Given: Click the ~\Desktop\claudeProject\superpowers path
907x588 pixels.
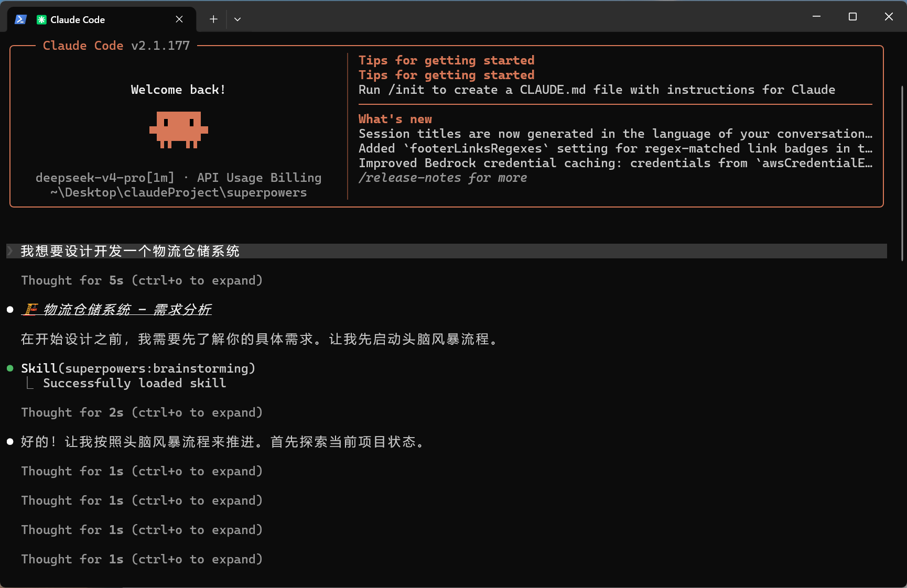Looking at the screenshot, I should [179, 192].
